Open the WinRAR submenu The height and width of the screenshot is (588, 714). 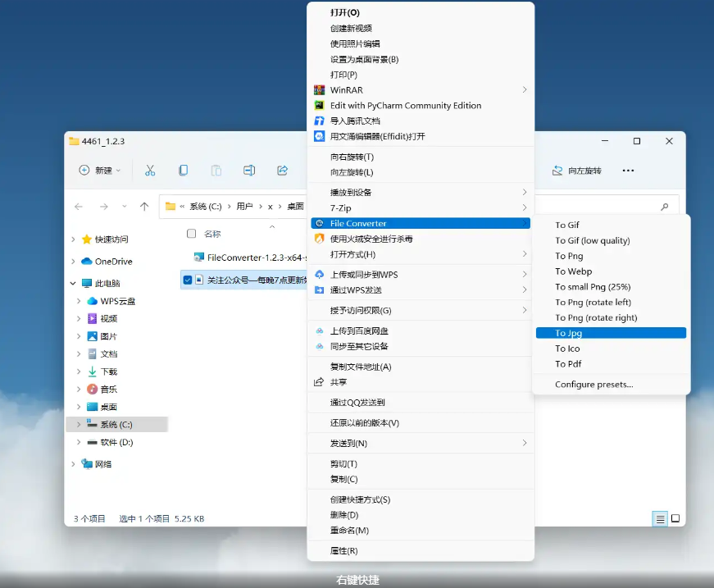click(421, 89)
